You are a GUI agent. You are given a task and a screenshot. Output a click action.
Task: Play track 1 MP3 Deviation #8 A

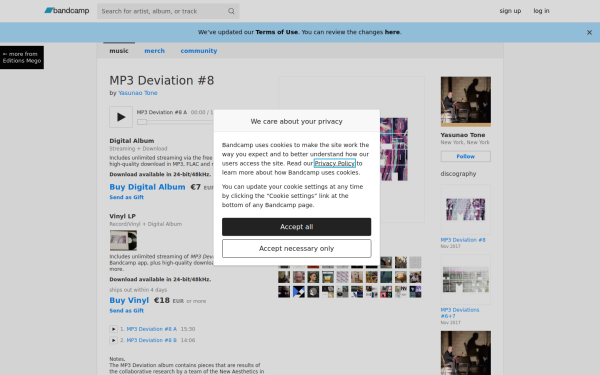tap(113, 329)
